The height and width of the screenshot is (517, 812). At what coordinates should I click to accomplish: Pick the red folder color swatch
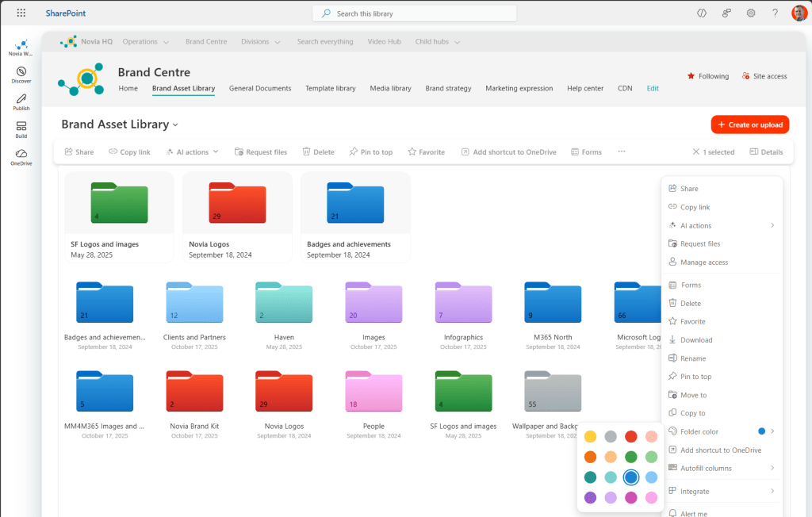tap(631, 436)
